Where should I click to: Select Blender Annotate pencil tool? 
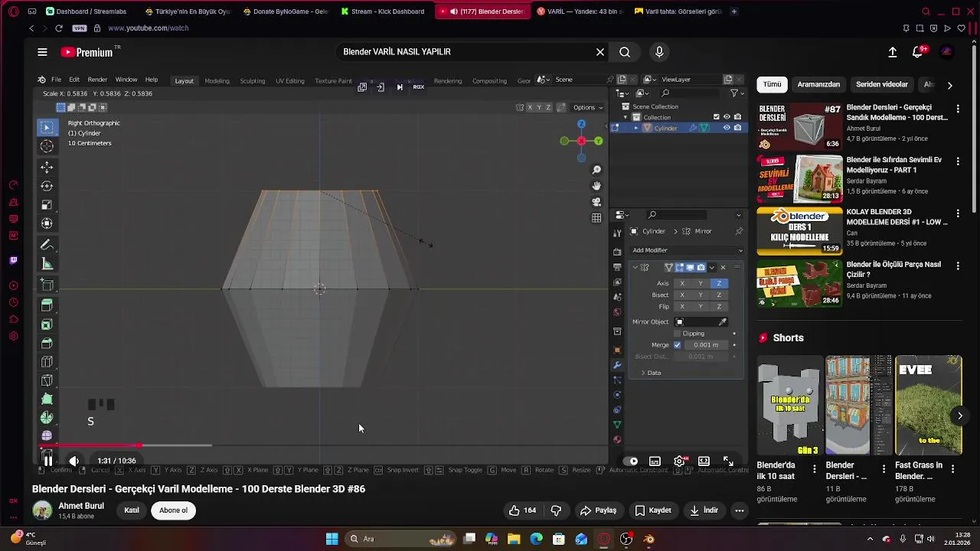(47, 245)
